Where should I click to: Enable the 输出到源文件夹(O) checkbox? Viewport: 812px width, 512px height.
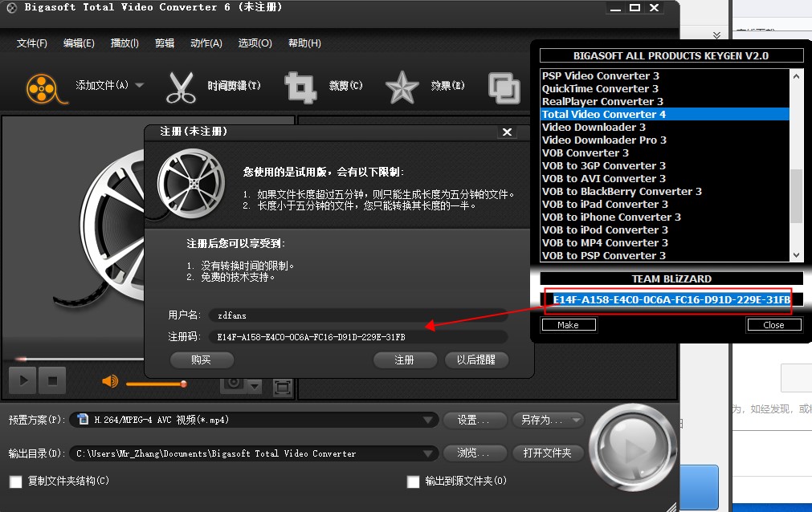[x=414, y=482]
